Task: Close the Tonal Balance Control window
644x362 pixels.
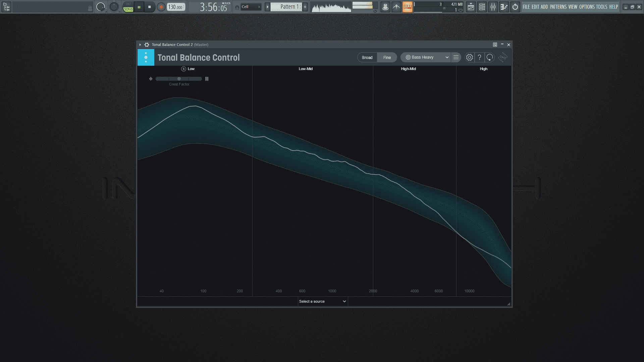Action: [x=509, y=45]
